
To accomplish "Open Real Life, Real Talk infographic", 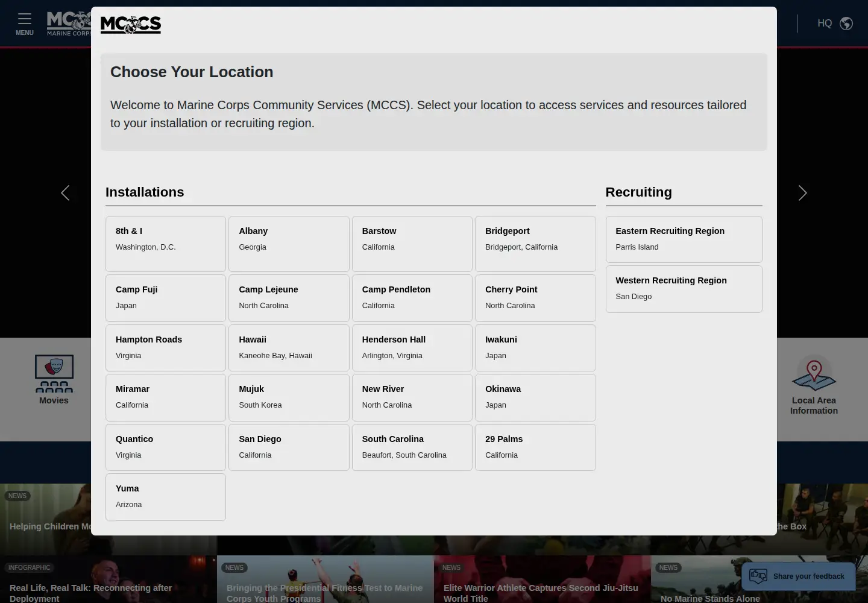I will click(x=108, y=579).
